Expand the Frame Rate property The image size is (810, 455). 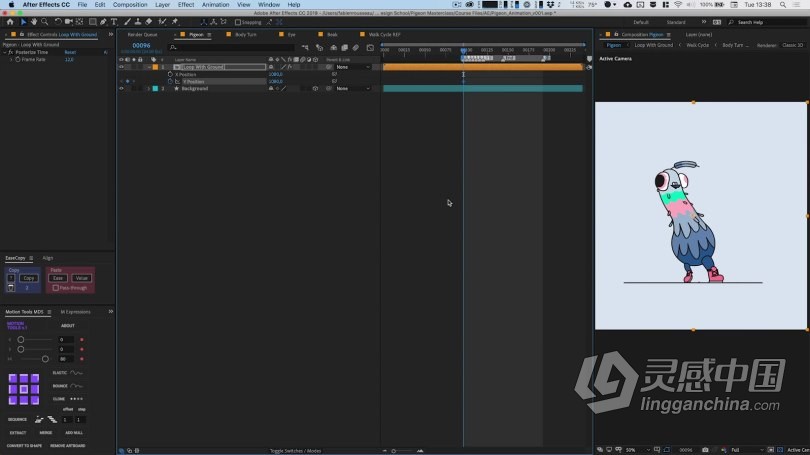(11, 59)
